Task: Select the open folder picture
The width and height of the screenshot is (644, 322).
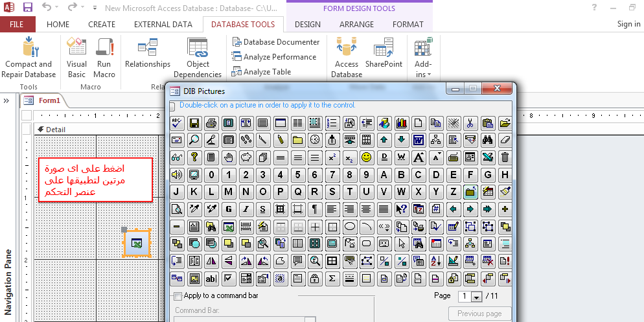Action: coord(505,123)
